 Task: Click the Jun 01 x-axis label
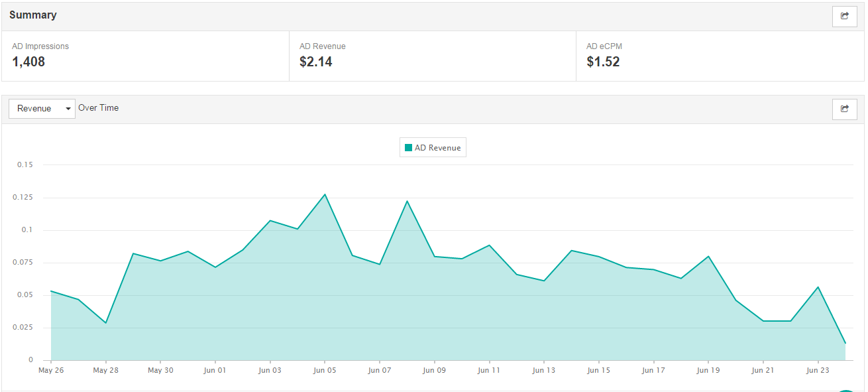(x=215, y=371)
